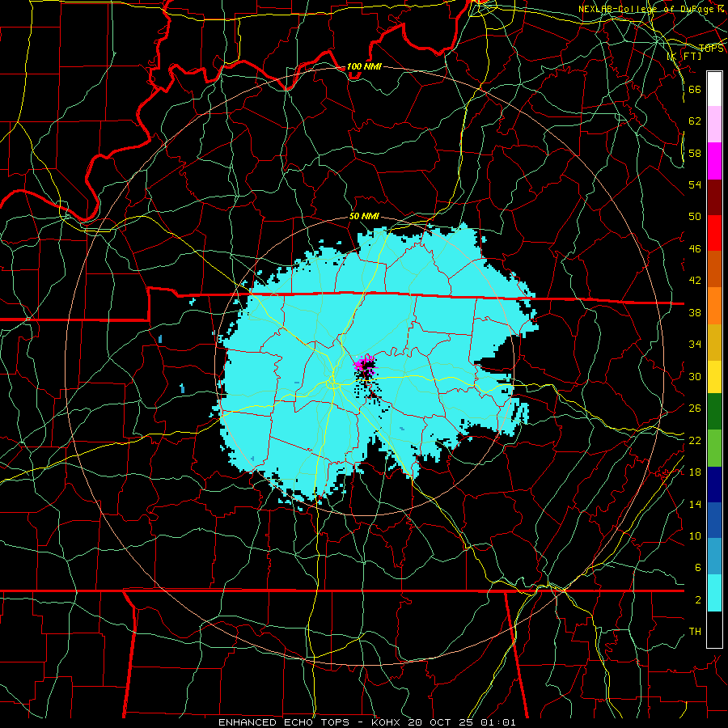Click the '50 NMI' range ring label

tap(364, 216)
